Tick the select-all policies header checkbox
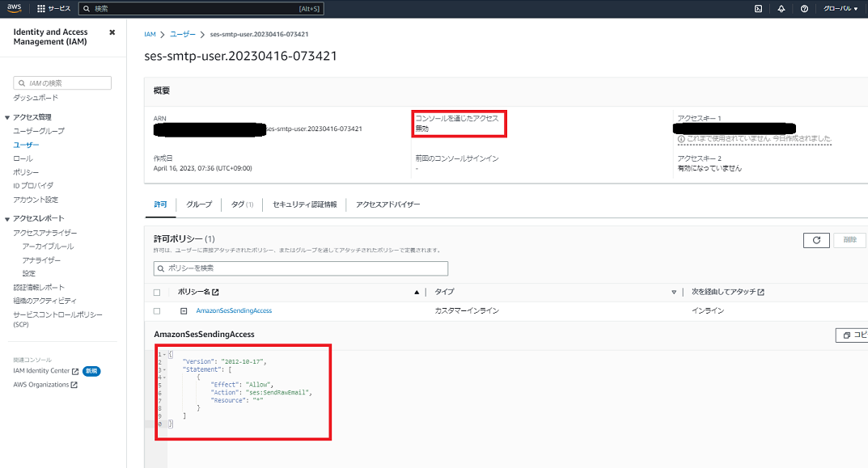This screenshot has height=468, width=868. coord(157,292)
